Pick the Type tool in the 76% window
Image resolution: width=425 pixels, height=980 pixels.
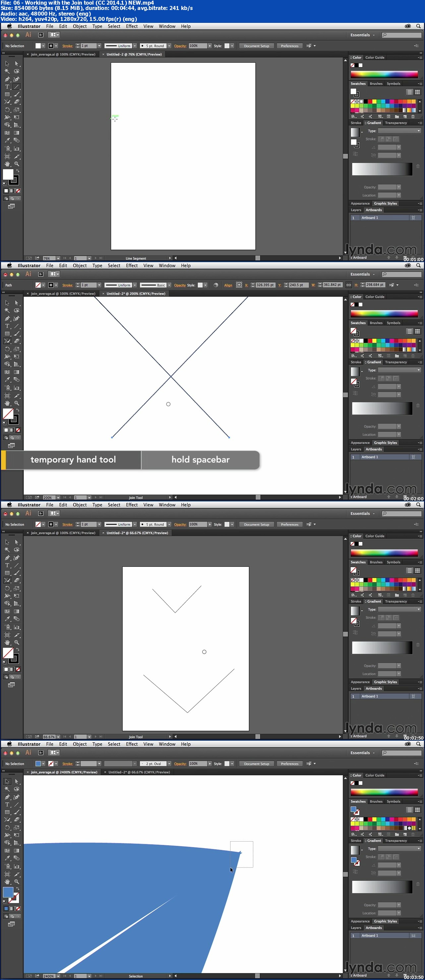(x=7, y=87)
